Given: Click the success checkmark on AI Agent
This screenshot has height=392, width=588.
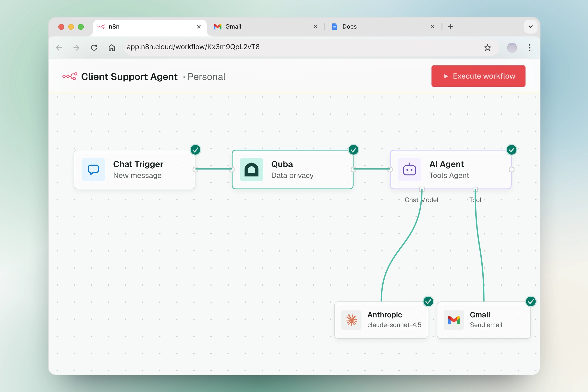Looking at the screenshot, I should tap(512, 150).
